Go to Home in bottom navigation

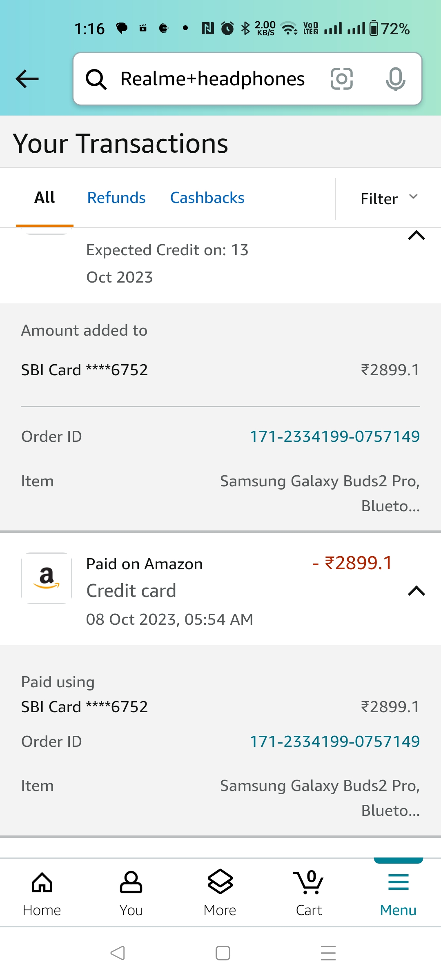(x=42, y=893)
